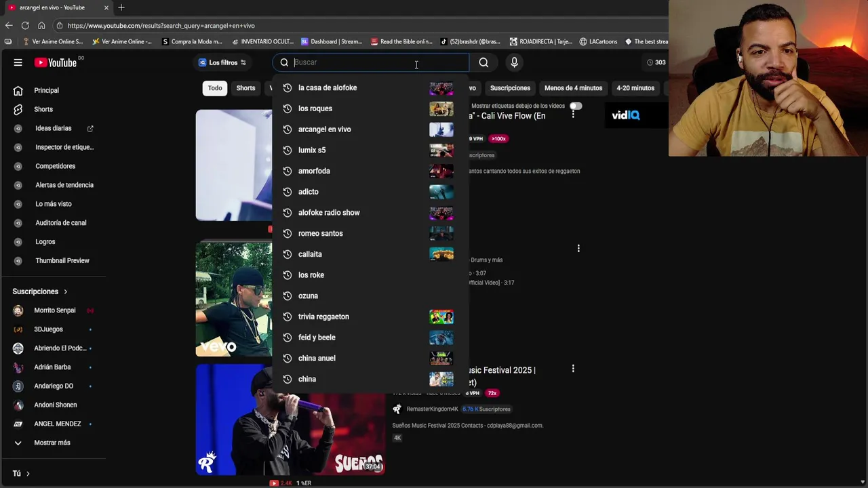Choose suggestion feid y beele
Image resolution: width=868 pixels, height=488 pixels.
(x=370, y=338)
